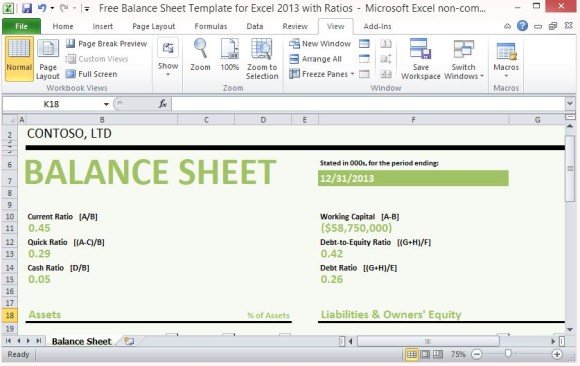Select the Balance Sheet worksheet tab
580x366 pixels.
click(81, 341)
